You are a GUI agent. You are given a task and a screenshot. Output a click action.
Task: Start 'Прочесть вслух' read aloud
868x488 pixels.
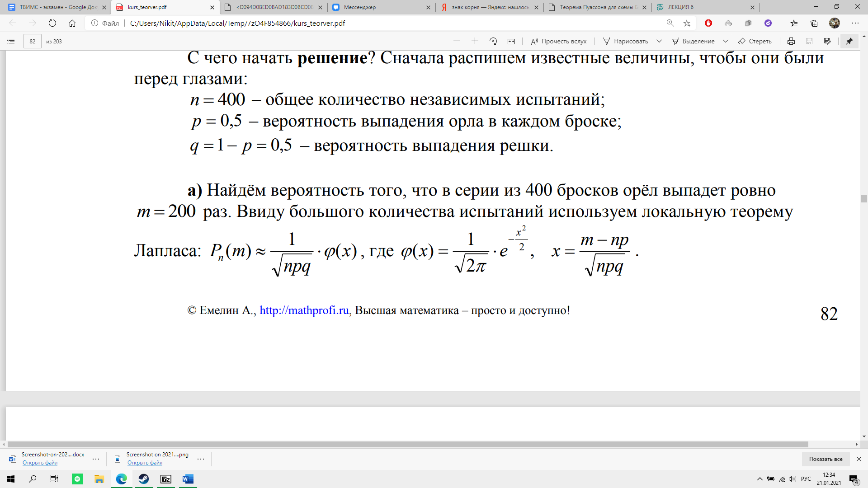pos(559,41)
